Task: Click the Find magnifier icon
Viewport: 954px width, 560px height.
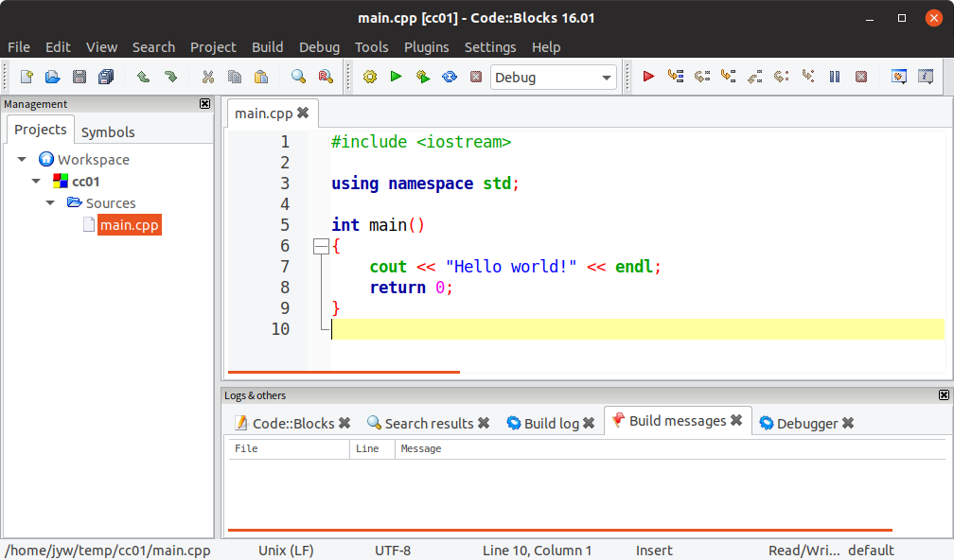Action: [x=298, y=78]
